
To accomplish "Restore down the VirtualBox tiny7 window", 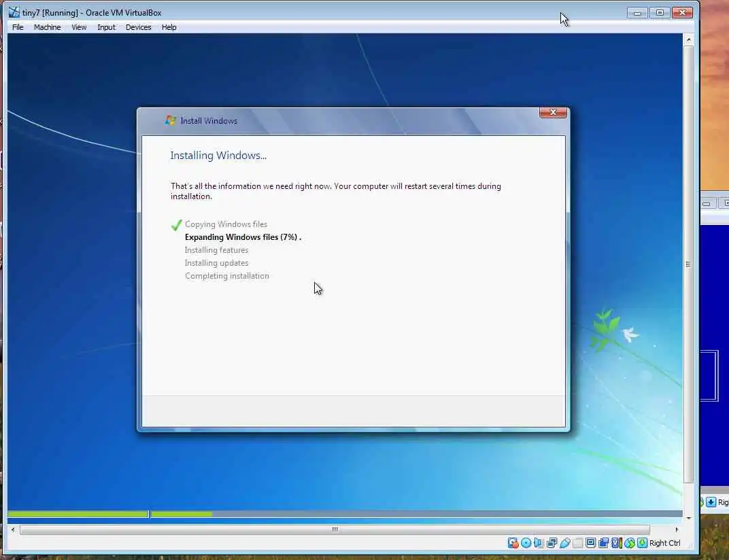I will [x=659, y=12].
